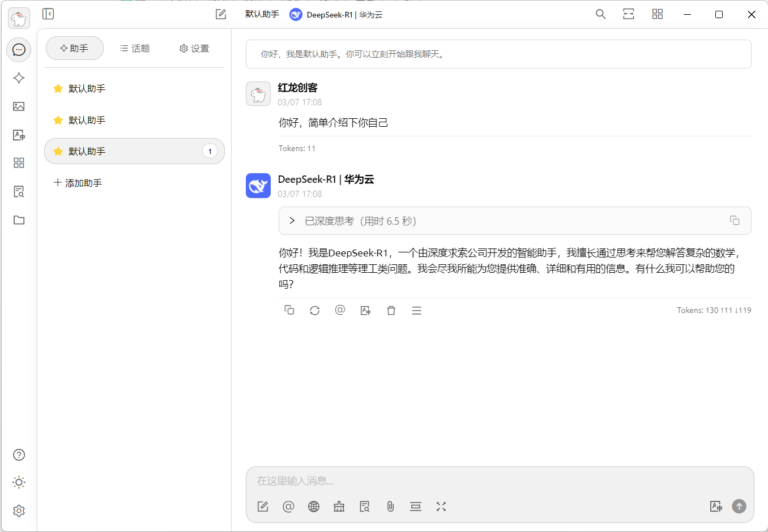
Task: Toggle narrow mode icon in title bar
Action: click(x=629, y=14)
